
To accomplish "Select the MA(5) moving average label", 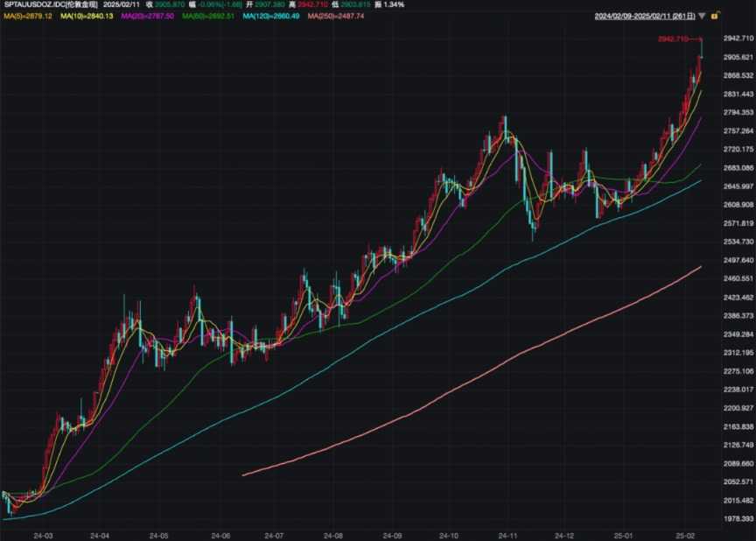I will 27,16.
